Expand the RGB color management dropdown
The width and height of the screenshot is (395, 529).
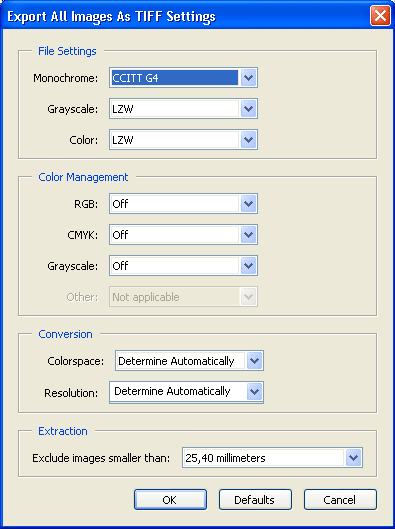pos(248,204)
